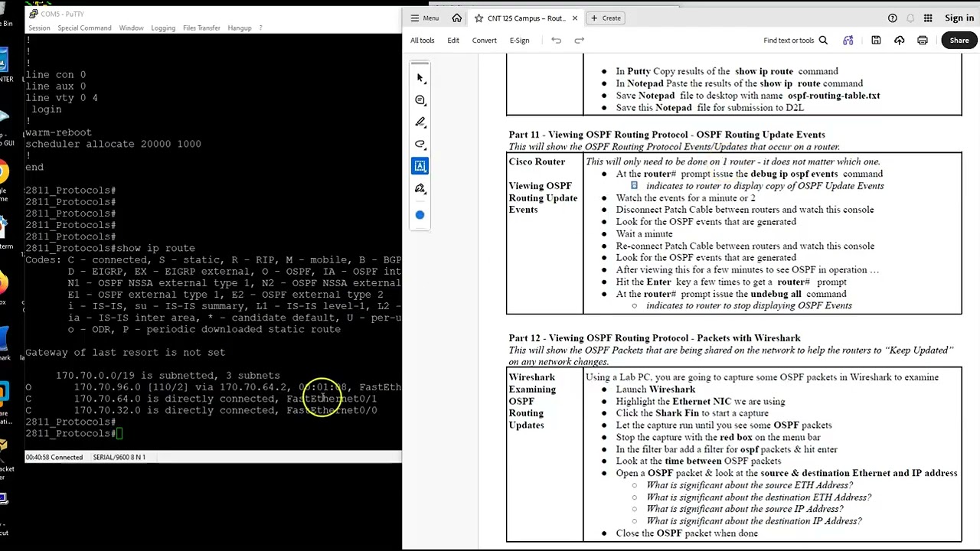Click 'show ip route' command in terminal
Image resolution: width=980 pixels, height=551 pixels.
[156, 248]
